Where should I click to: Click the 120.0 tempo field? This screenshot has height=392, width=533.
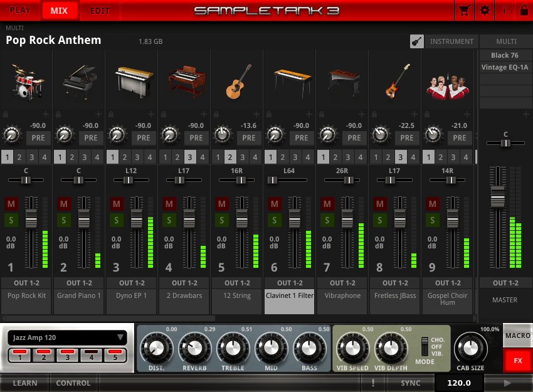click(459, 383)
